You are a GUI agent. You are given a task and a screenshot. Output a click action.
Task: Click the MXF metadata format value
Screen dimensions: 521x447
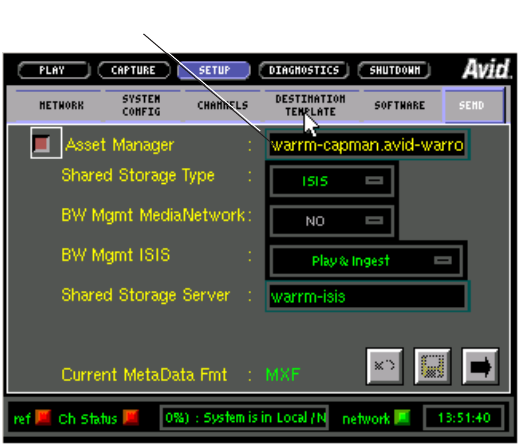click(x=283, y=375)
